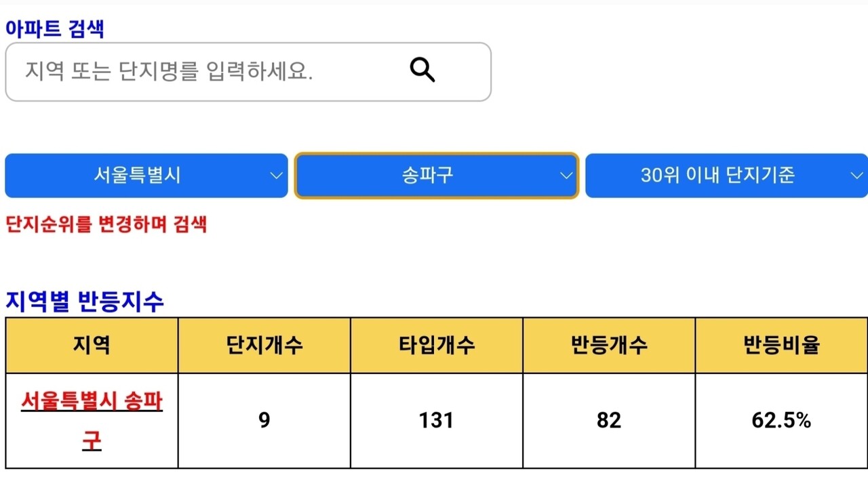Click the cell showing 9 complexes
Screen dimensions: 868x477
[264, 420]
